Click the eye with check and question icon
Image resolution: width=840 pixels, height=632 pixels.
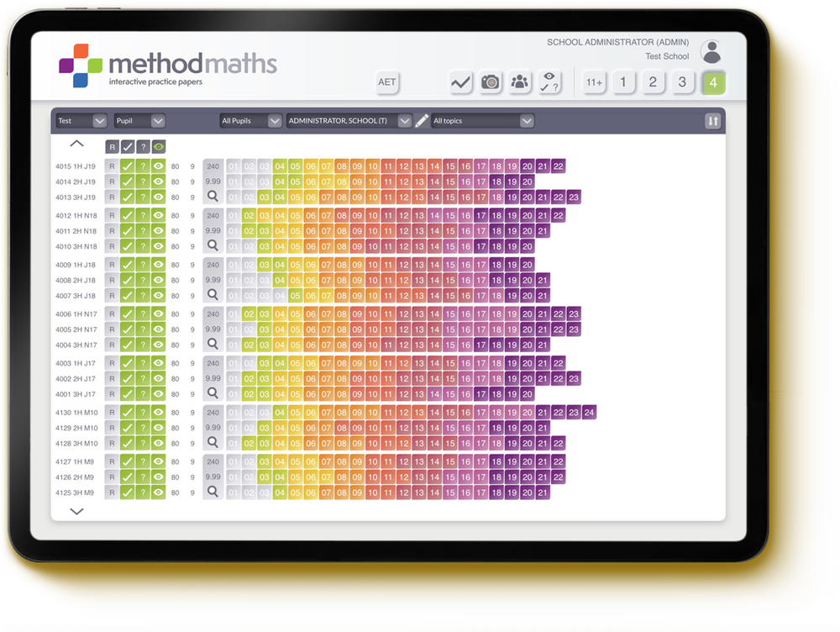[x=550, y=82]
